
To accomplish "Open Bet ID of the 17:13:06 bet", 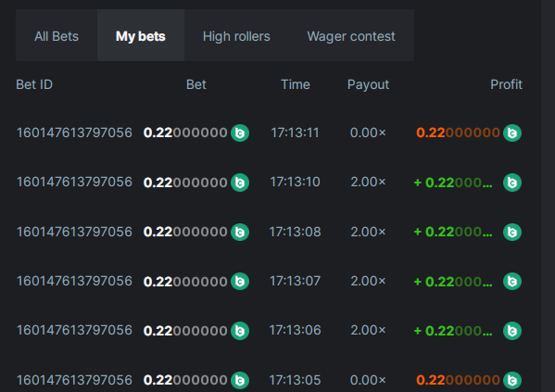I will 74,331.
